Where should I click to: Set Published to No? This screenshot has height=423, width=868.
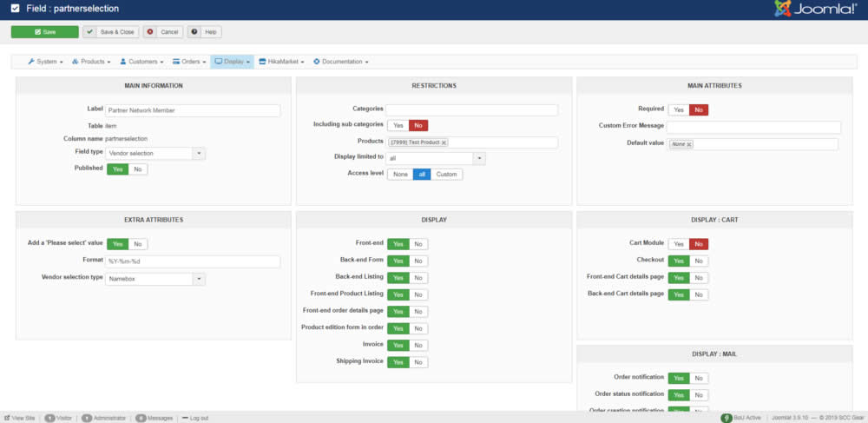tap(138, 169)
